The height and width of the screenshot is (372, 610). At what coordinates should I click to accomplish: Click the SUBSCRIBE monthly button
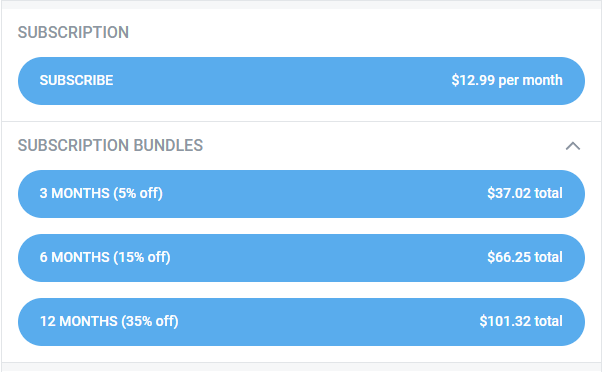pos(301,81)
